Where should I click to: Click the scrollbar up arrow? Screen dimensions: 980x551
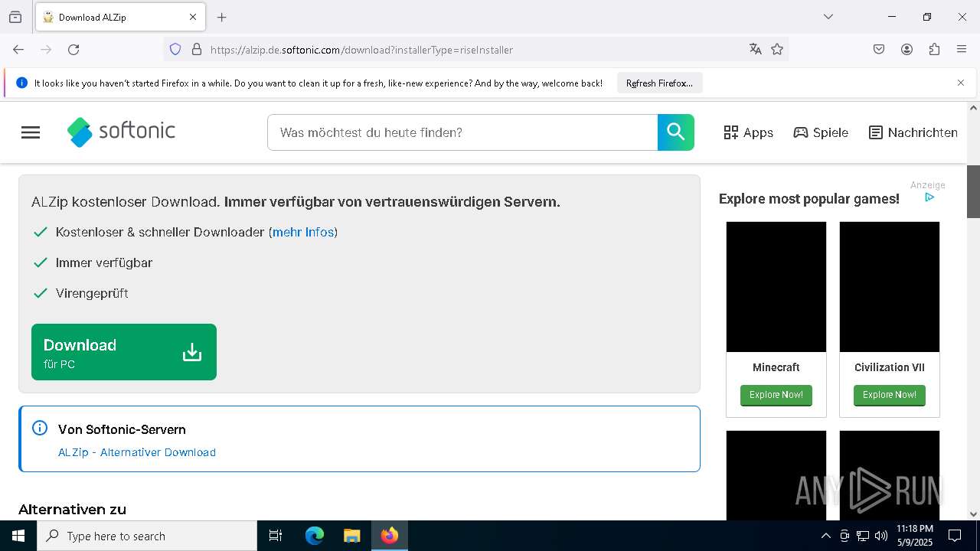pos(973,108)
